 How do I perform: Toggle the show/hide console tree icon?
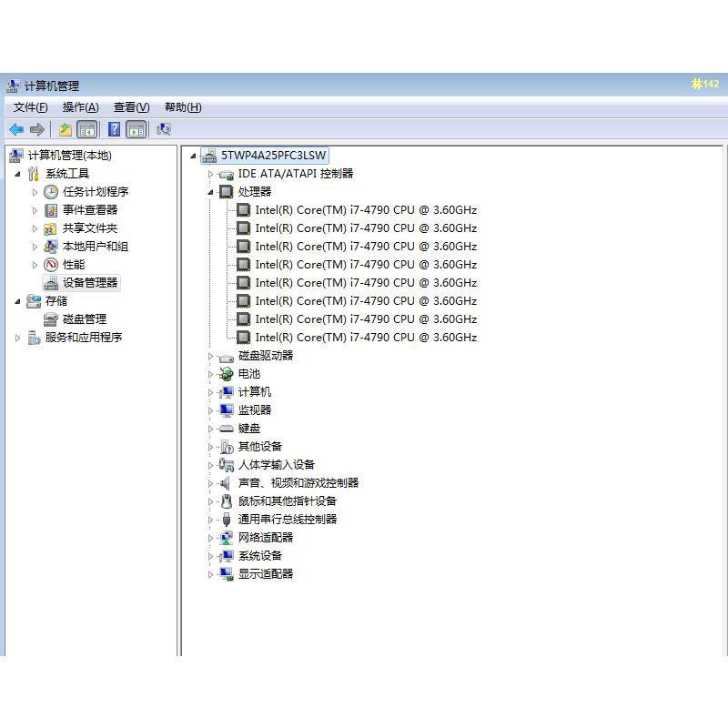[x=87, y=129]
